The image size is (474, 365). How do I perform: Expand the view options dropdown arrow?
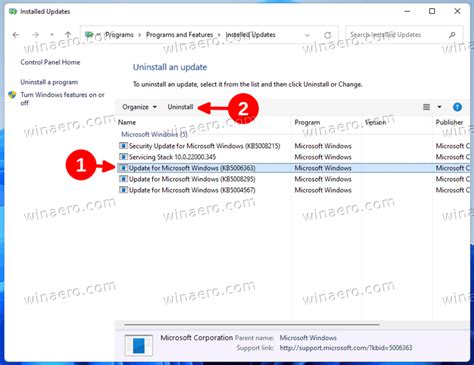click(x=439, y=107)
